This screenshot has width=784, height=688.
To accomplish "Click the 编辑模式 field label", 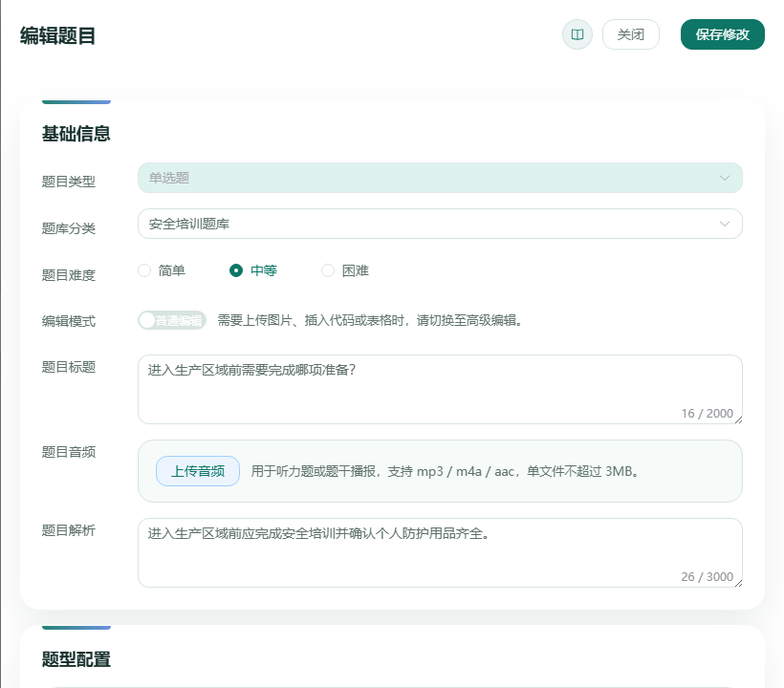I will [69, 321].
